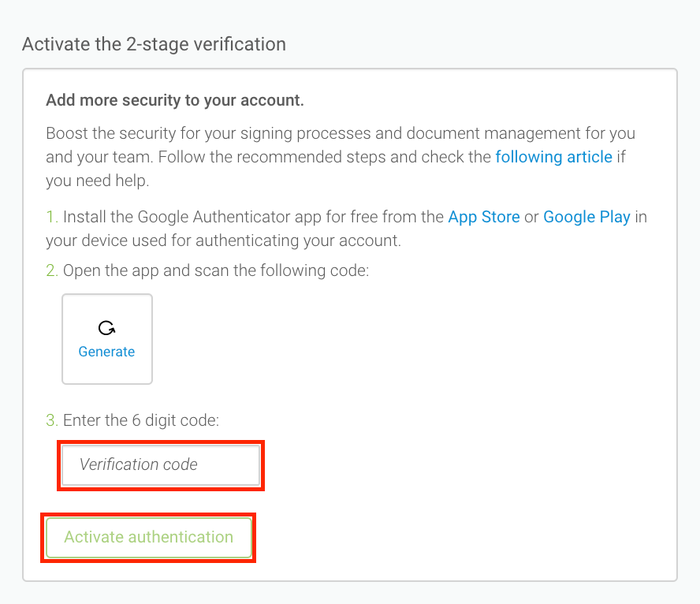Image resolution: width=700 pixels, height=604 pixels.
Task: Click the green step number 2
Action: 52,270
